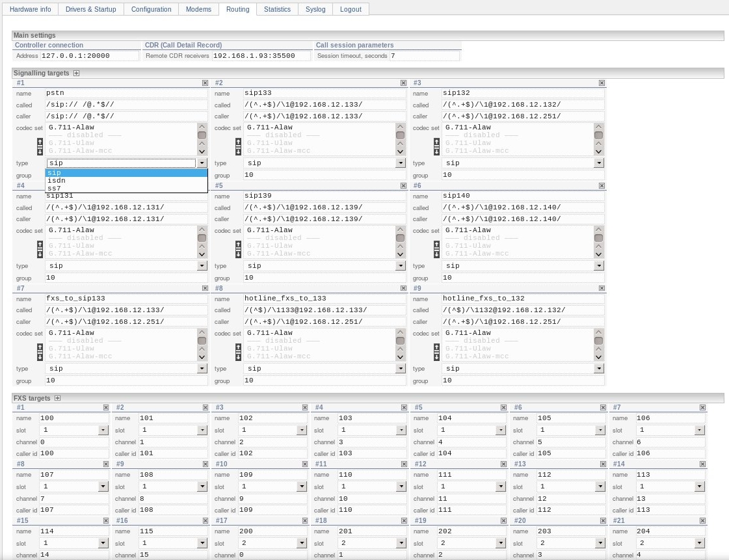Screen dimensions: 729x560
Task: Choose isdn in the open type list
Action: (x=126, y=180)
